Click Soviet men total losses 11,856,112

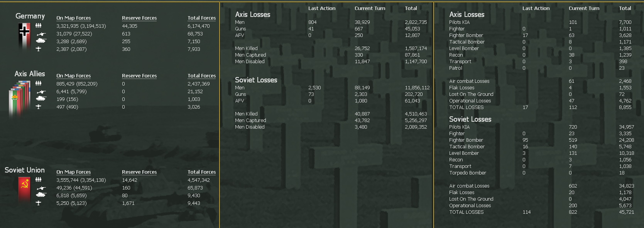417,88
